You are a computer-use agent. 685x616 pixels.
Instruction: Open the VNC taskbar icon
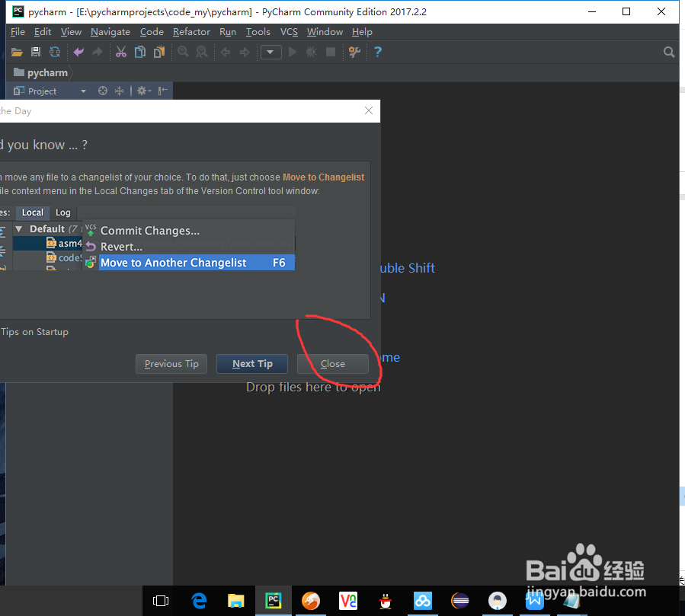(348, 601)
